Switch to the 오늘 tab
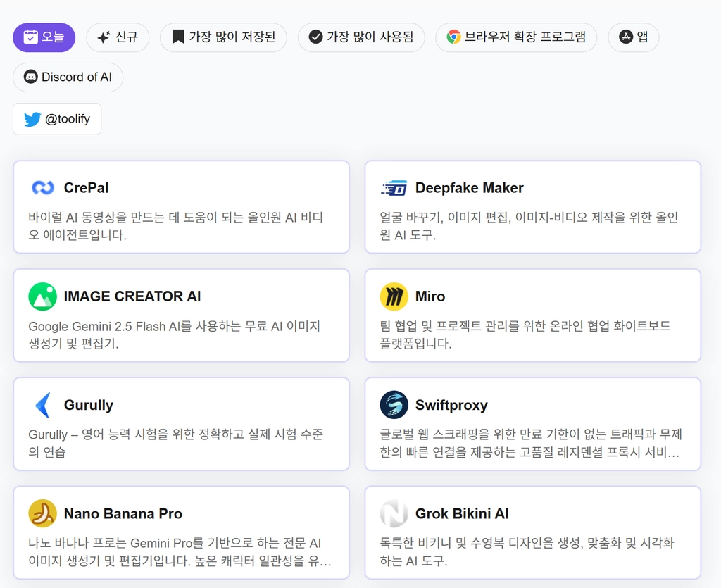 click(44, 37)
